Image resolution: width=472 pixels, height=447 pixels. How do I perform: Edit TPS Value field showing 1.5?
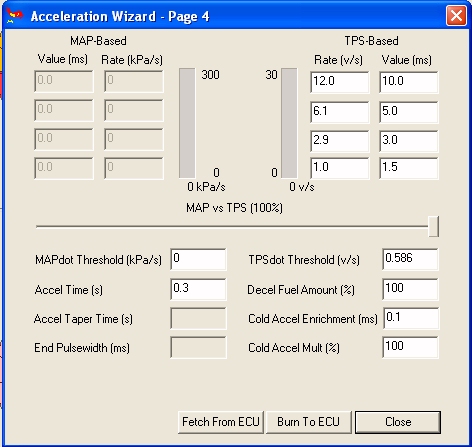pyautogui.click(x=409, y=168)
